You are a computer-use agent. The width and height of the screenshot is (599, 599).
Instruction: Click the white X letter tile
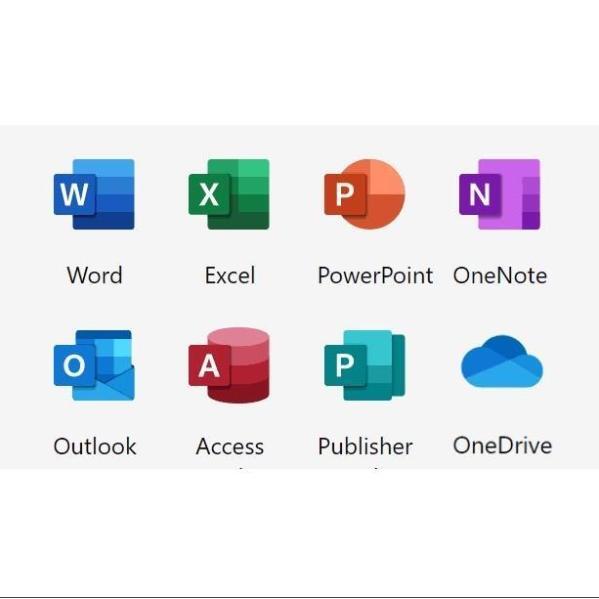(x=209, y=194)
